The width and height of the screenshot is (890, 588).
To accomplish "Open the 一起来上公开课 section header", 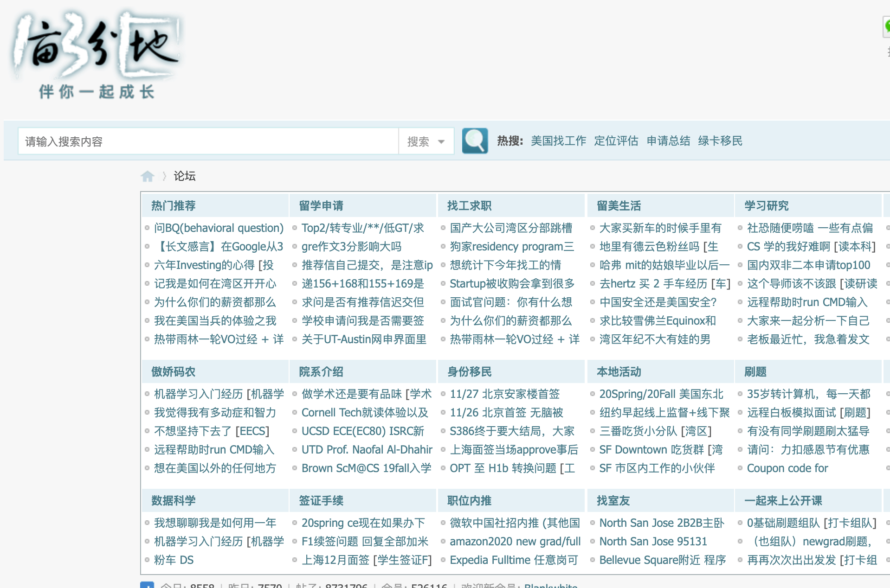I will [783, 500].
